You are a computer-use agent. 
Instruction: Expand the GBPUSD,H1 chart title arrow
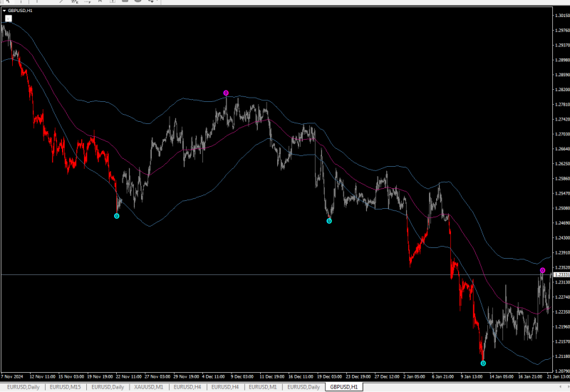(4, 11)
